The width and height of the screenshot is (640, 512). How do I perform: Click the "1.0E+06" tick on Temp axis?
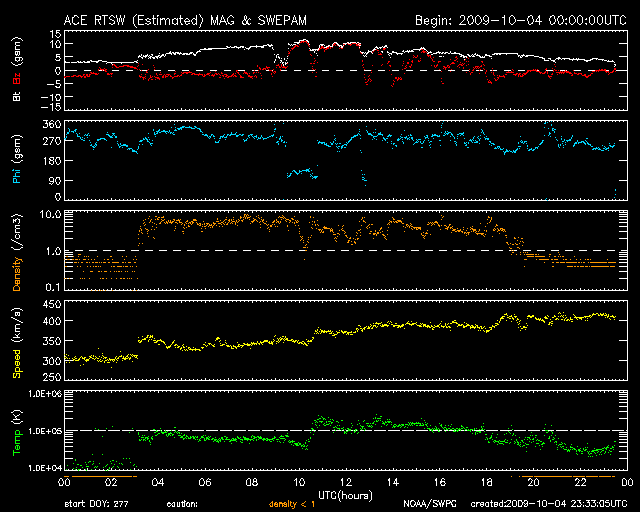[45, 393]
